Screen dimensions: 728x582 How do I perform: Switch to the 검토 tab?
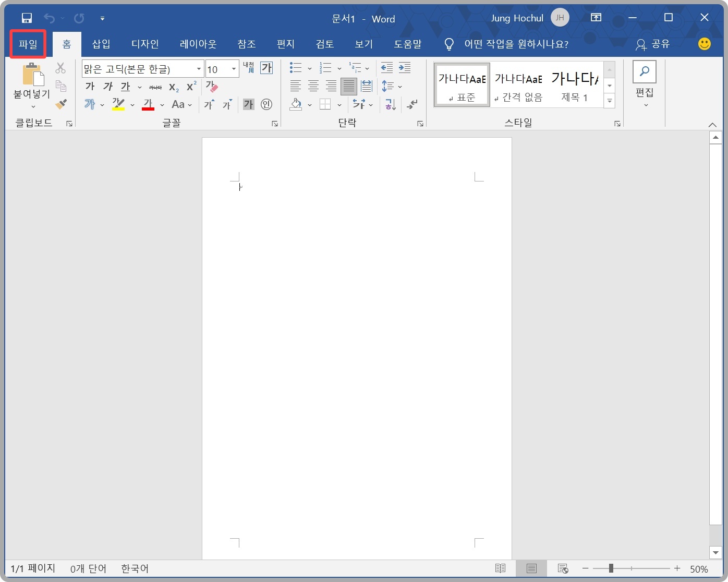[325, 44]
